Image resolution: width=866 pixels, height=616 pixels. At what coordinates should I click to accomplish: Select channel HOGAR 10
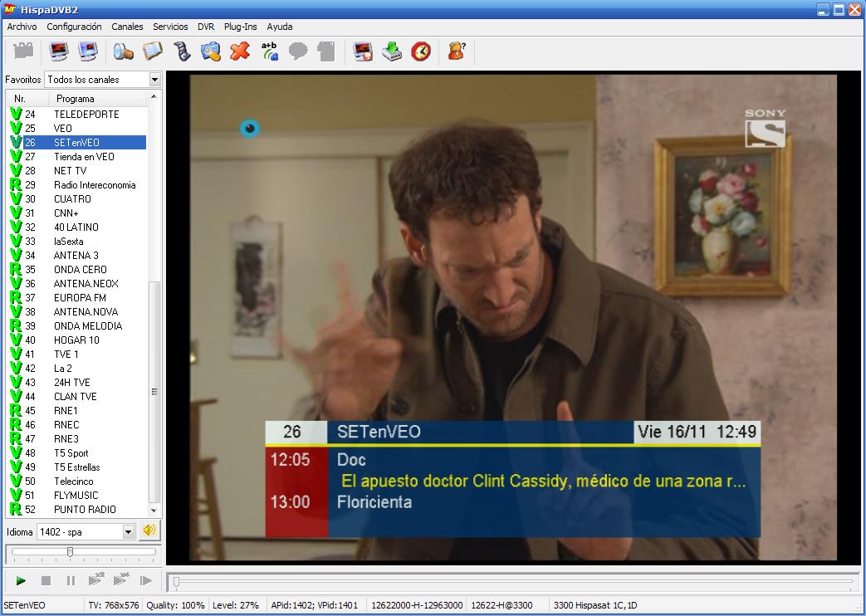78,340
